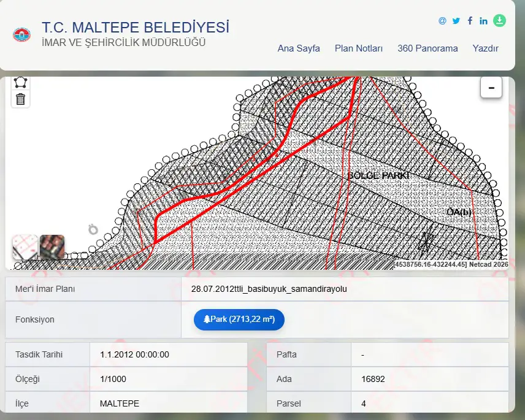Image resolution: width=525 pixels, height=420 pixels.
Task: Delete drawings with the trash icon
Action: coord(21,99)
